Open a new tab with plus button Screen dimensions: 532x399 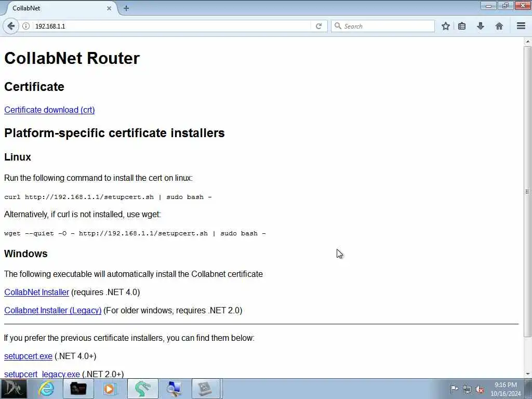tap(126, 8)
